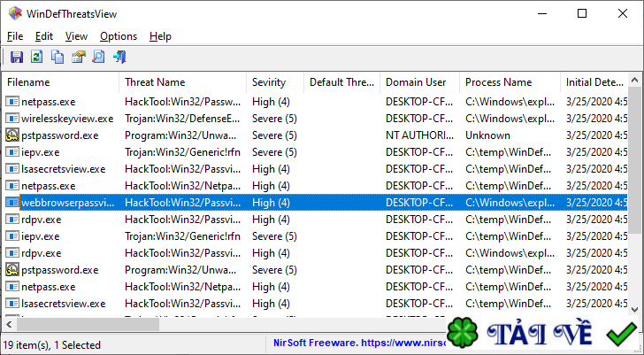Click the '19 item(s), 1 Selected' status text

pos(51,344)
